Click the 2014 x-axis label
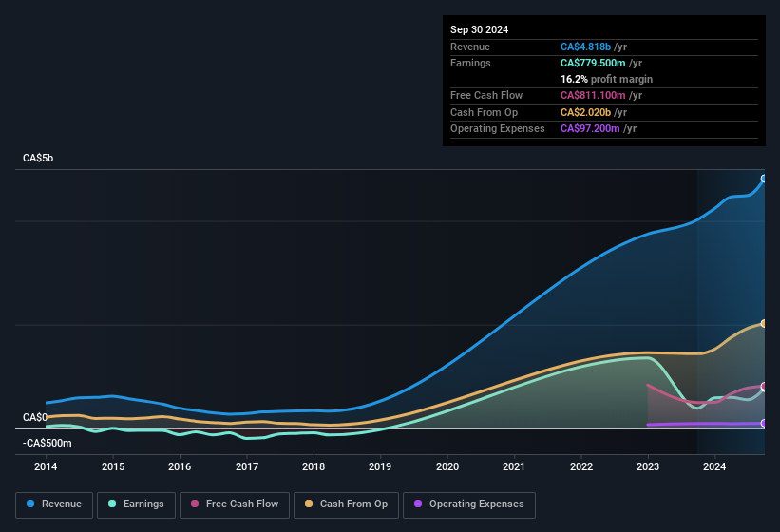The width and height of the screenshot is (780, 532). 46,466
